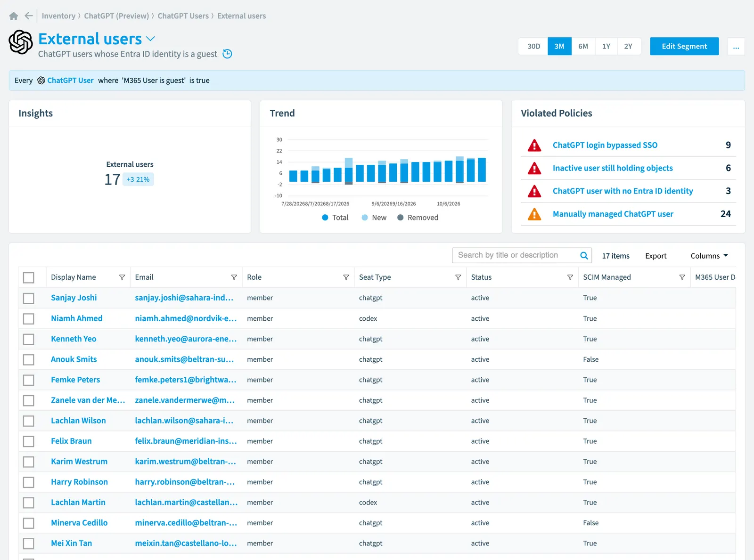The width and height of the screenshot is (754, 560).
Task: Open filter for Seat Type column
Action: 458,277
